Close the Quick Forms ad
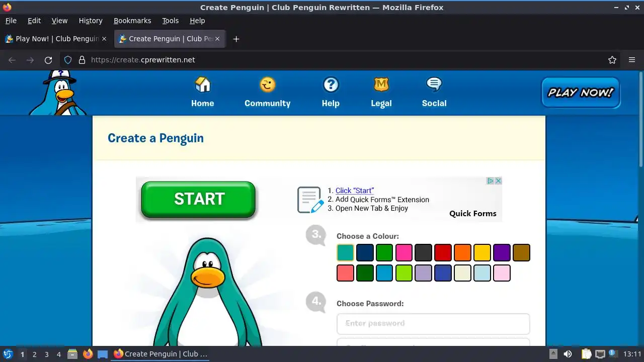644x362 pixels. coord(498,180)
